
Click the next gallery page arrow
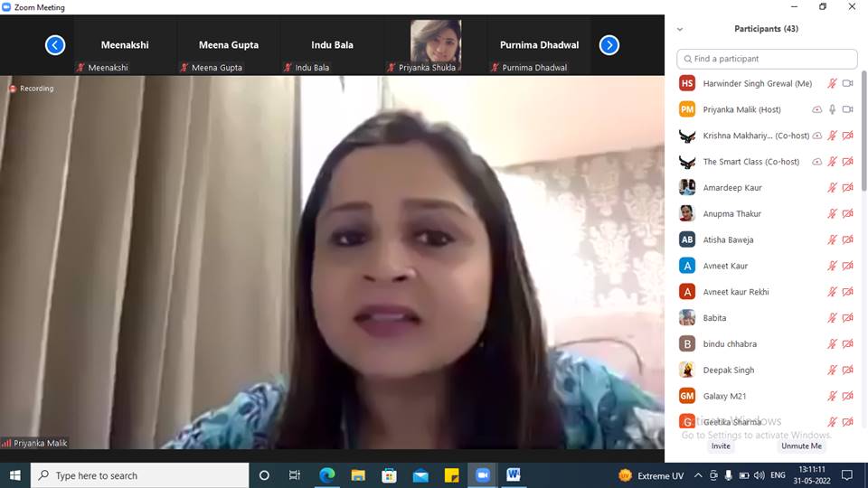[x=609, y=45]
